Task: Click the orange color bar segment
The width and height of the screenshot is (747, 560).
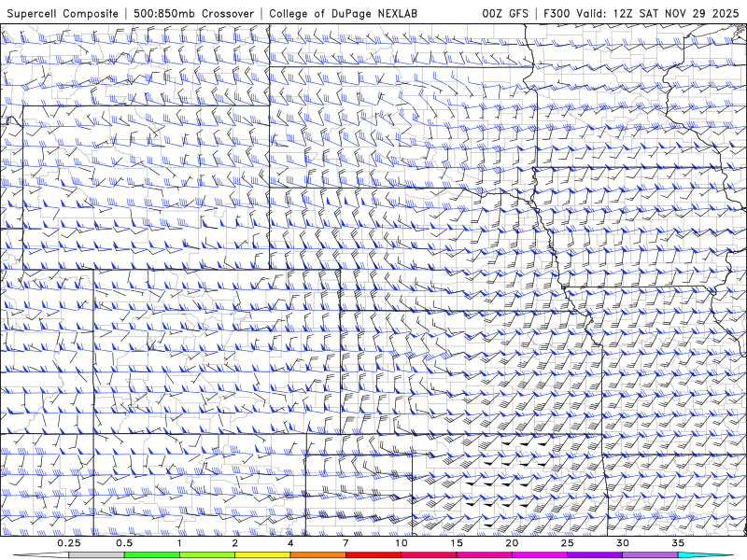Action: point(317,555)
